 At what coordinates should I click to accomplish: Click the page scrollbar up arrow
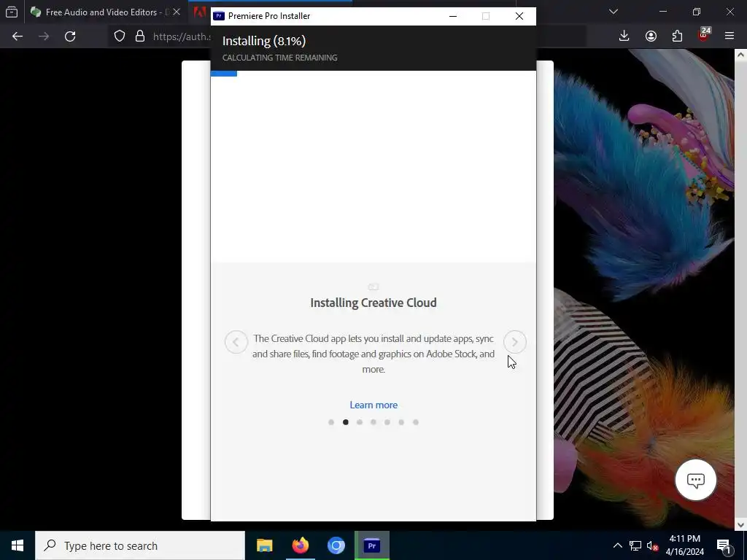[x=740, y=55]
